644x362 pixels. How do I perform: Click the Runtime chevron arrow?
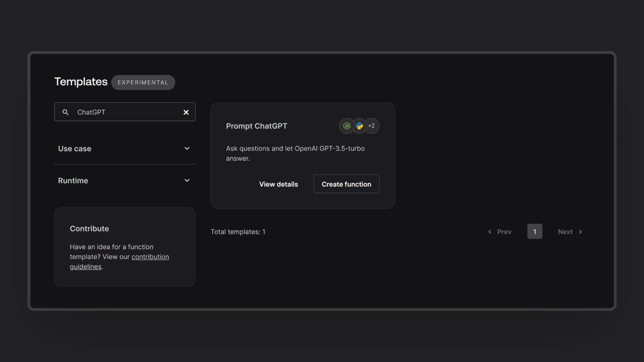pyautogui.click(x=187, y=180)
